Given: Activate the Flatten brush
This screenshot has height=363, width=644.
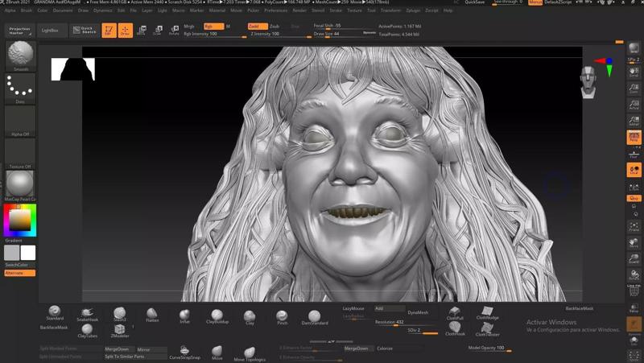Looking at the screenshot, I should pos(152,314).
